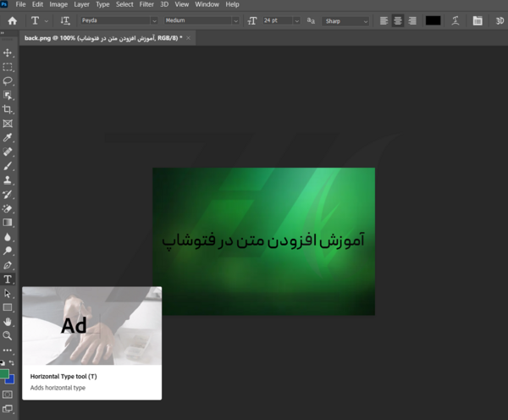The width and height of the screenshot is (508, 420).
Task: Select the Dodge tool
Action: click(x=8, y=251)
